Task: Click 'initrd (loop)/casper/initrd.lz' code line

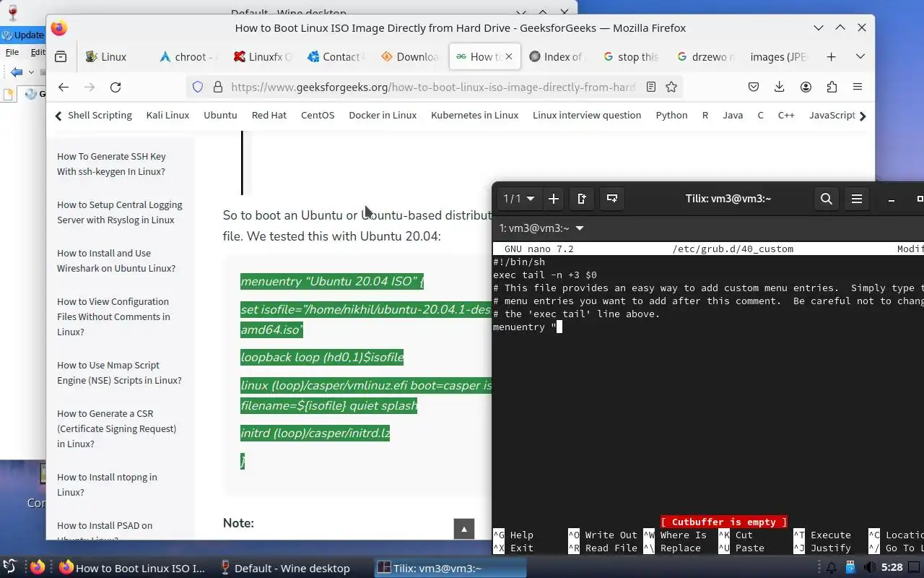Action: tap(315, 433)
